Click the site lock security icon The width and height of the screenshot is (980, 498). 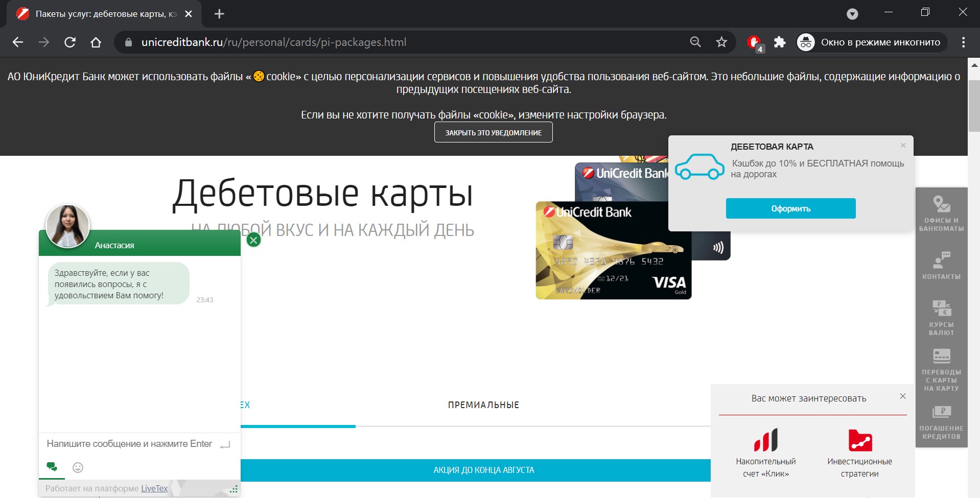pyautogui.click(x=128, y=42)
